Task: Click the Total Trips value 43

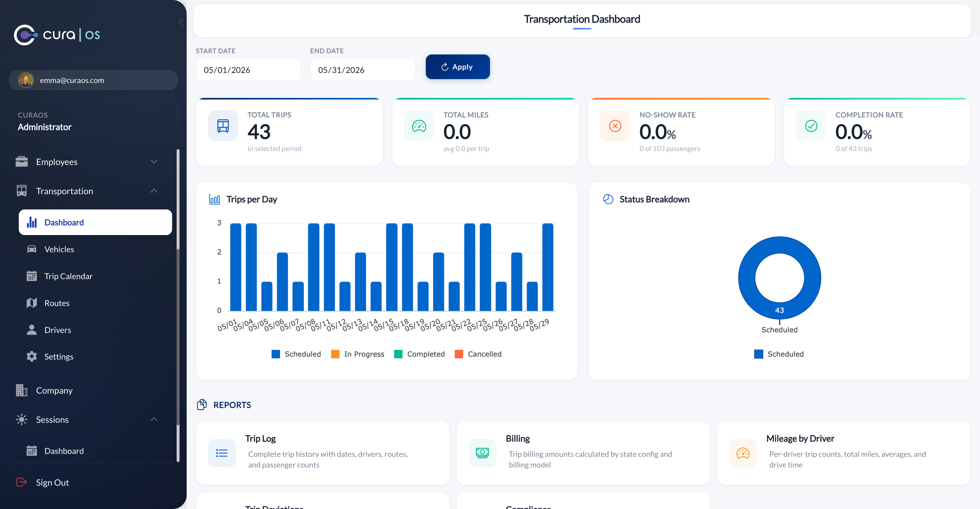Action: [259, 132]
